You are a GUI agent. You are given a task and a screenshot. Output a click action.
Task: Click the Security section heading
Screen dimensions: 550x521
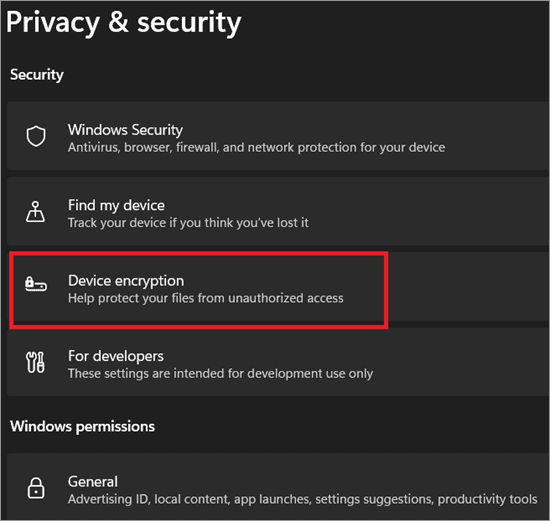click(x=37, y=75)
